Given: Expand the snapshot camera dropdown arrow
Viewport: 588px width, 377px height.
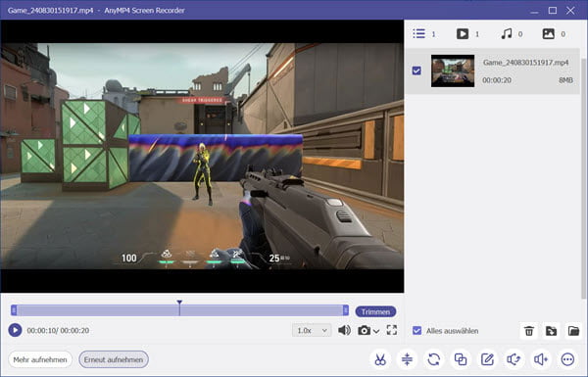Looking at the screenshot, I should [x=376, y=331].
